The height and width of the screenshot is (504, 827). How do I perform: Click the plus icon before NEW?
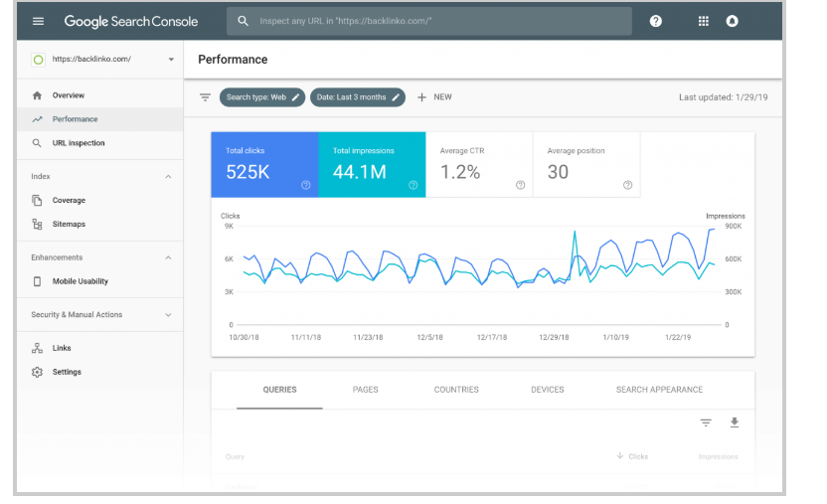[421, 97]
